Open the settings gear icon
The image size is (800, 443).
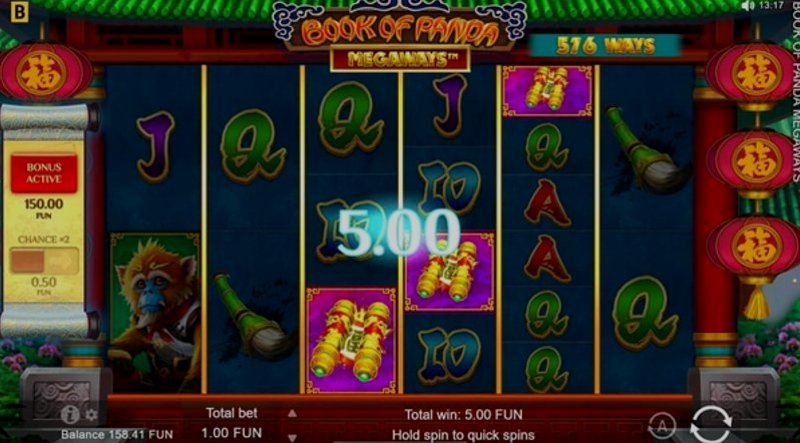coord(91,415)
